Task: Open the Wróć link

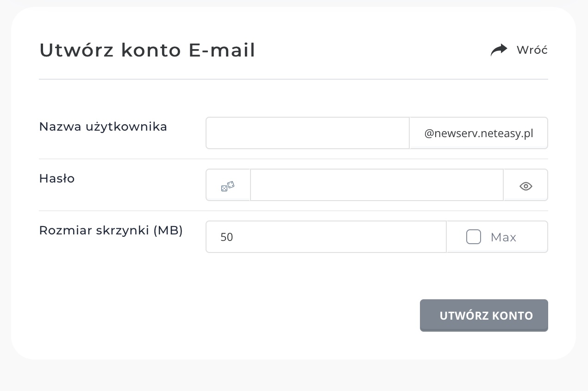Action: [532, 50]
